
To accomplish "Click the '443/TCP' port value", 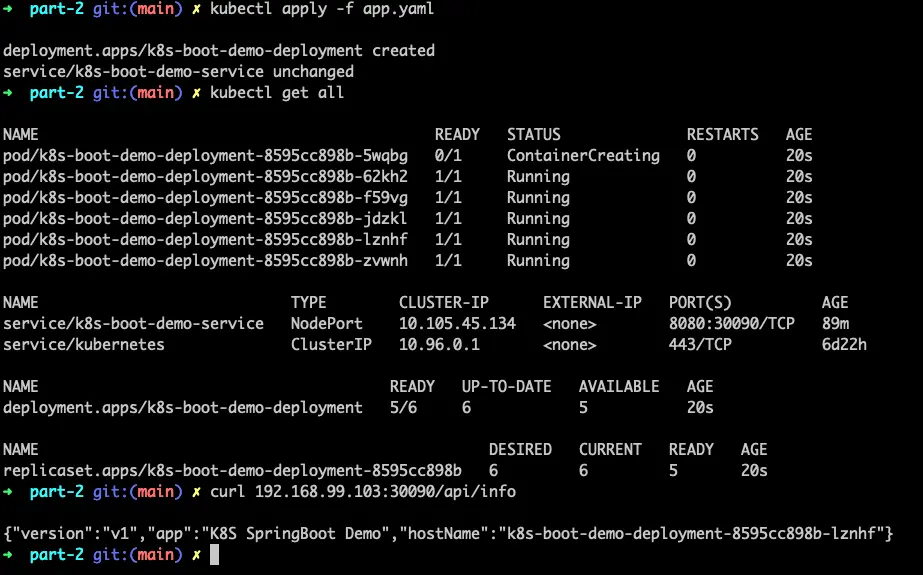I will (x=700, y=345).
